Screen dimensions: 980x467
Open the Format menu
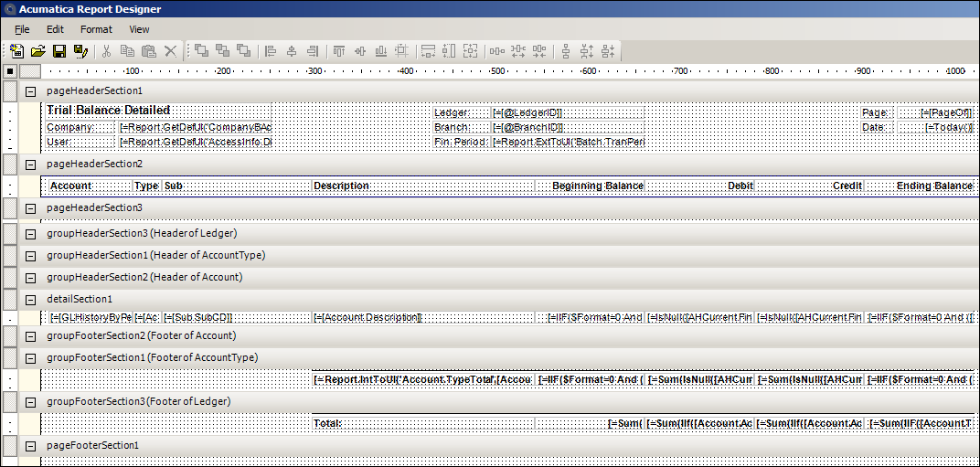pos(96,29)
